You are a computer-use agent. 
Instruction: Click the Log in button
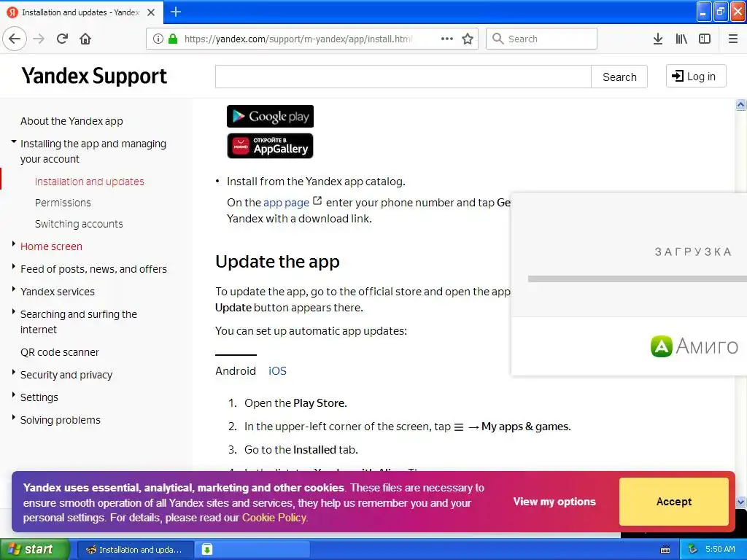point(695,76)
